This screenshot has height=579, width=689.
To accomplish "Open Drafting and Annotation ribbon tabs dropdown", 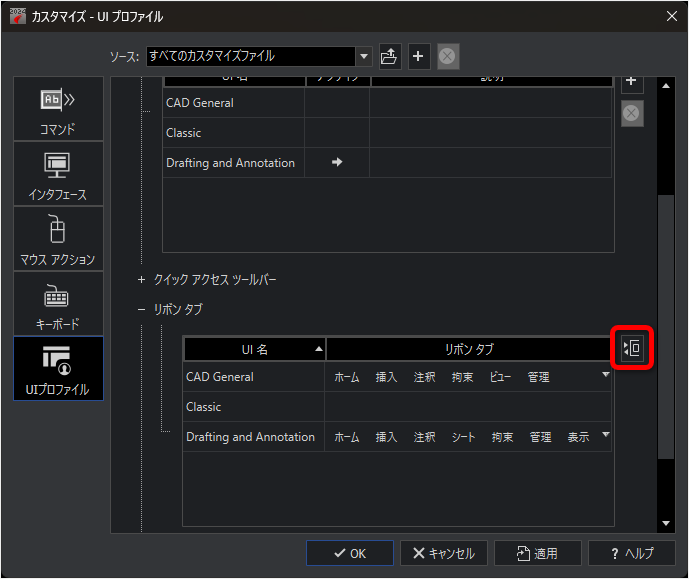I will click(606, 434).
